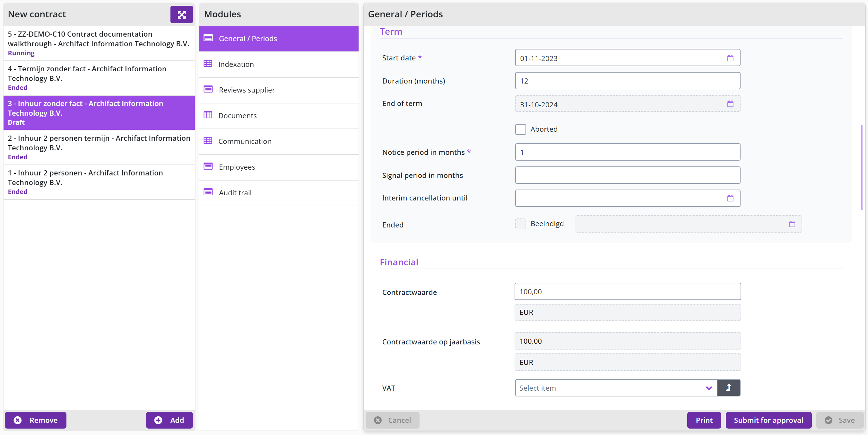Open the Indexation module
The image size is (868, 435).
tap(279, 64)
